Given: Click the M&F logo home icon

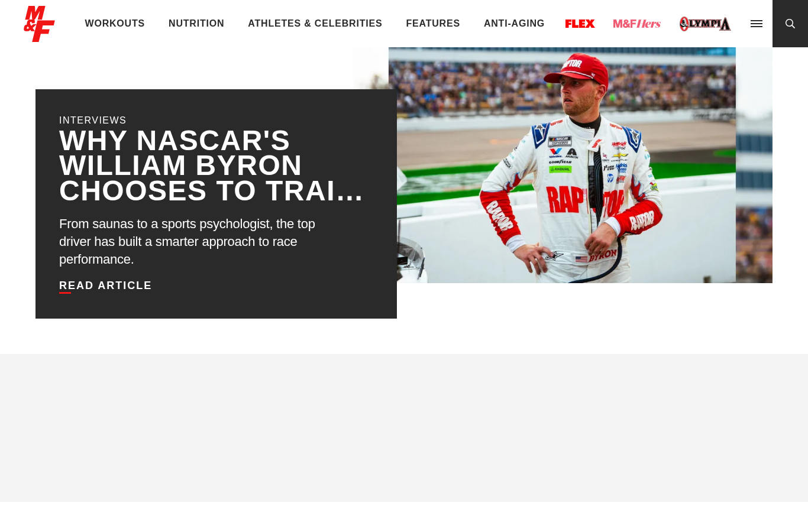Looking at the screenshot, I should pos(39,24).
